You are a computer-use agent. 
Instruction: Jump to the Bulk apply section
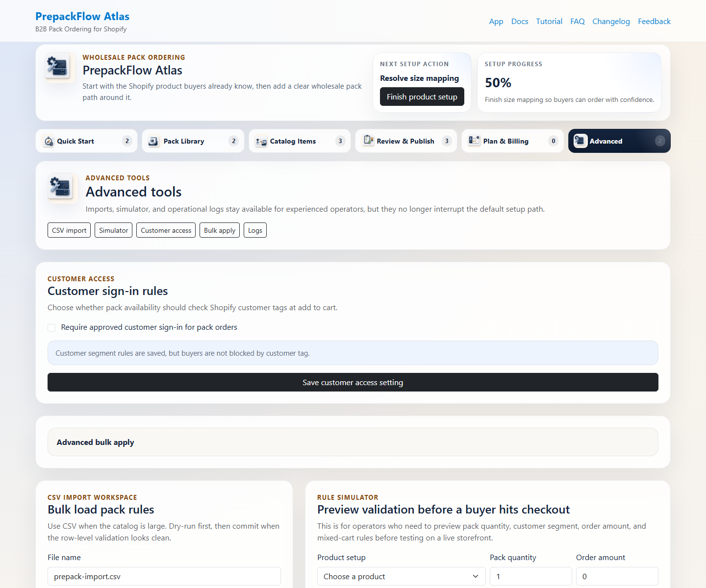coord(220,230)
